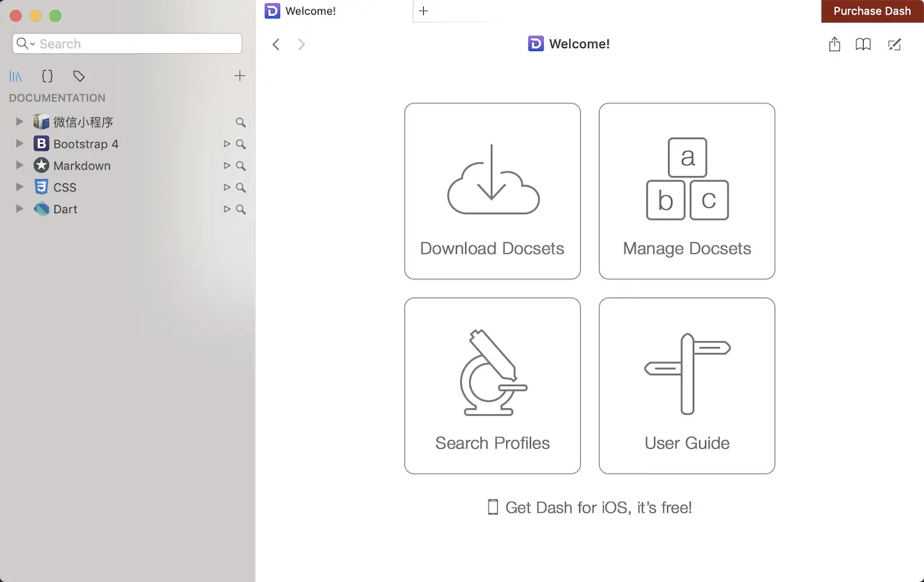Open the Manage Docsets card
This screenshot has height=582, width=924.
coord(687,191)
